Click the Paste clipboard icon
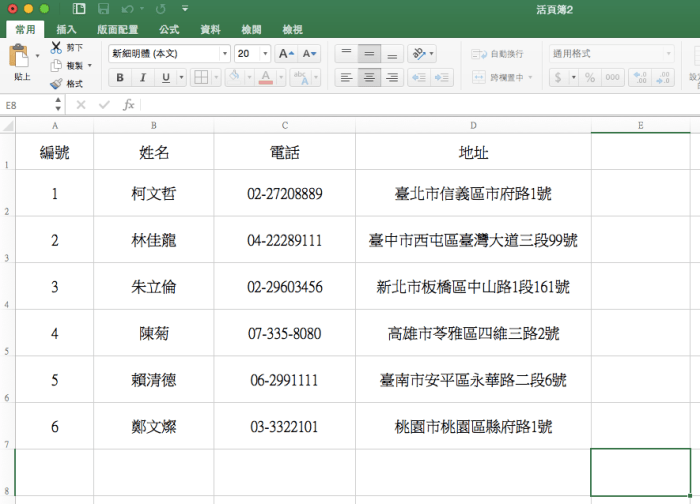This screenshot has width=700, height=504. click(19, 56)
